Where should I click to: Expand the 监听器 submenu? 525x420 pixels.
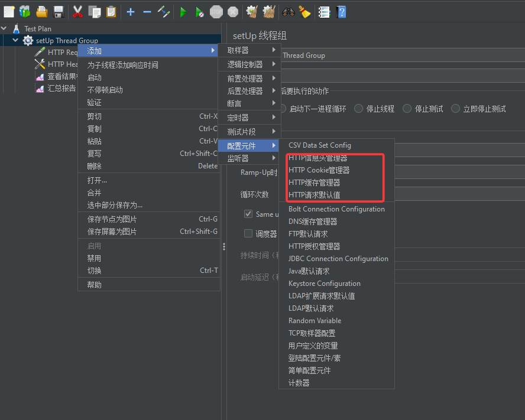(x=249, y=158)
